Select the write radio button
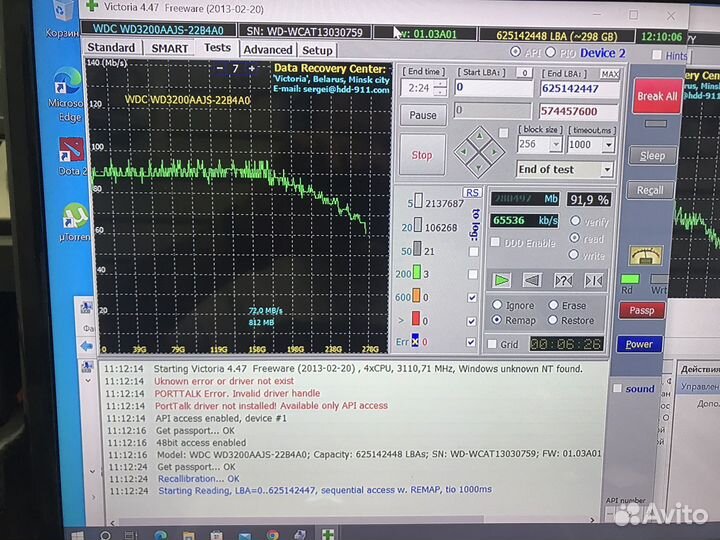 coord(574,254)
